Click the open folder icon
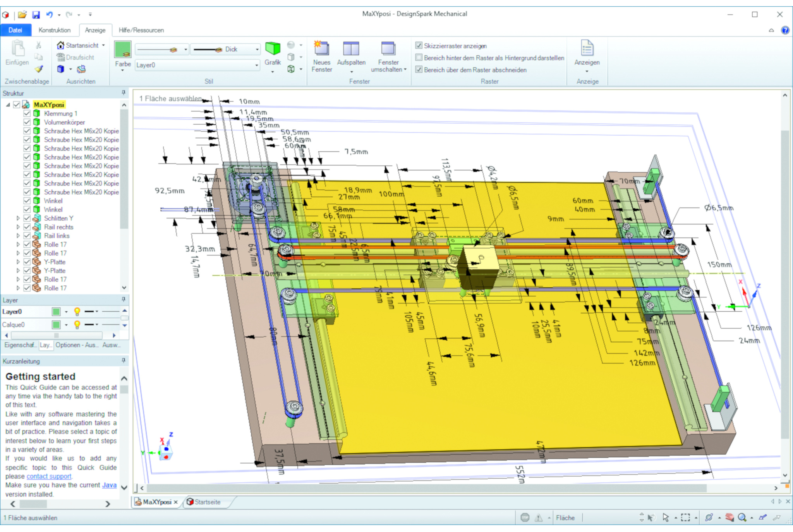The width and height of the screenshot is (793, 532). point(22,15)
